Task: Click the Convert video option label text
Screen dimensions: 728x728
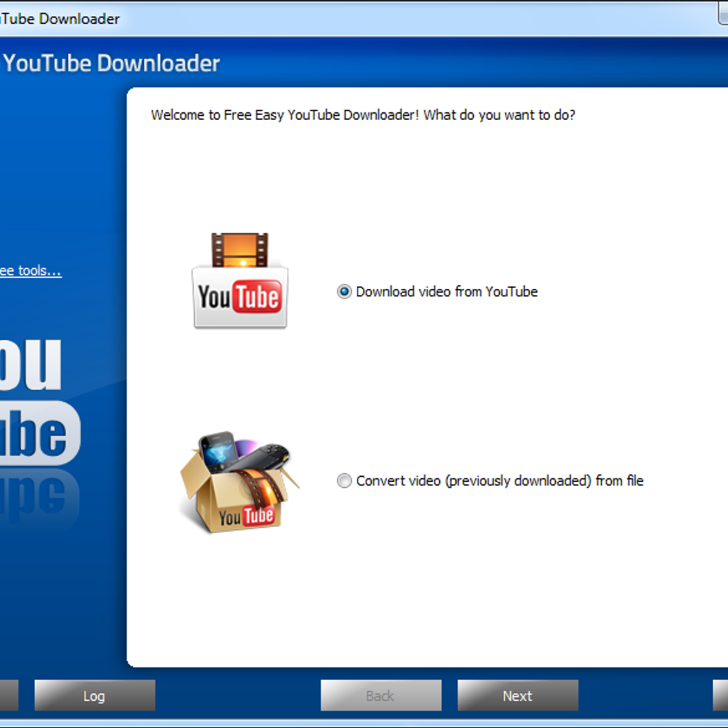Action: [x=500, y=480]
